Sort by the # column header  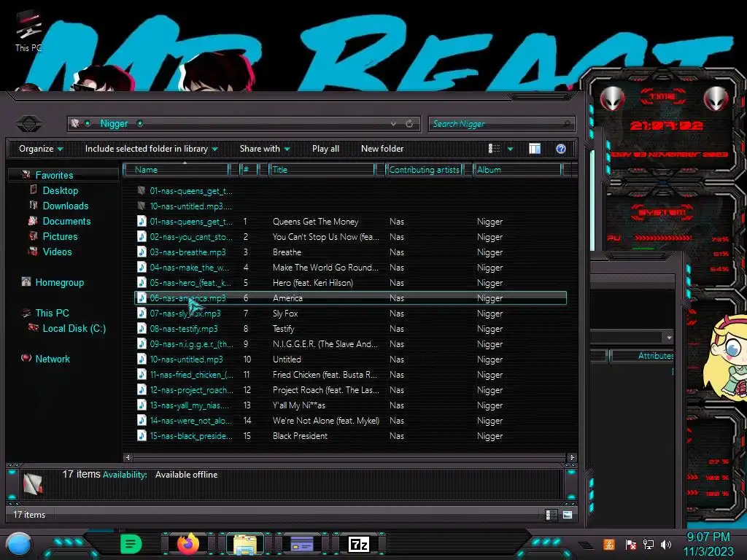pyautogui.click(x=249, y=169)
